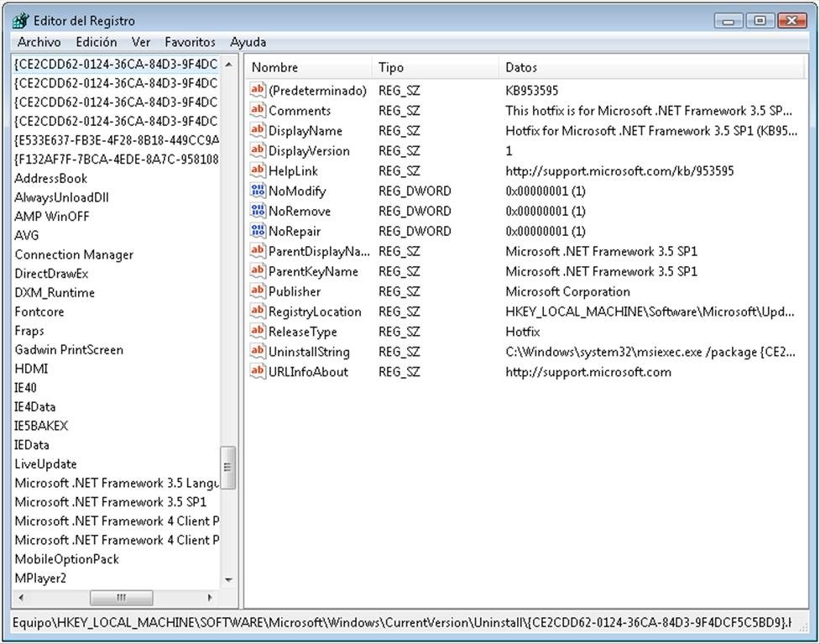This screenshot has width=820, height=644.
Task: Click the (Predeterminado) string value icon
Action: pyautogui.click(x=258, y=90)
